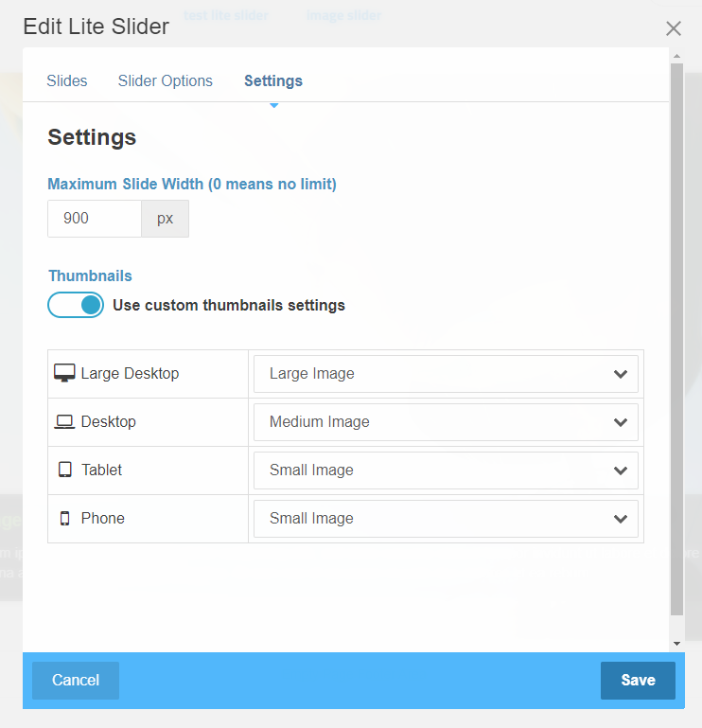Expand the Desktop image size dropdown
The height and width of the screenshot is (728, 702).
tap(446, 422)
